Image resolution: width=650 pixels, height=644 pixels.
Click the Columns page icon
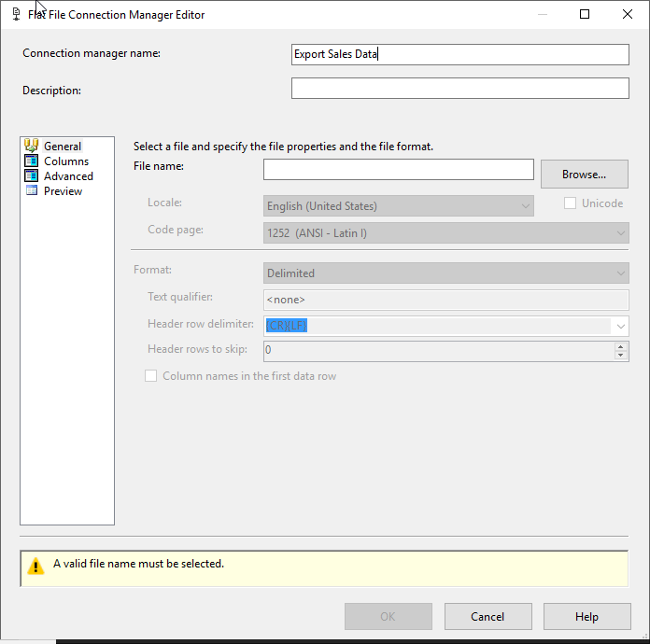(32, 161)
